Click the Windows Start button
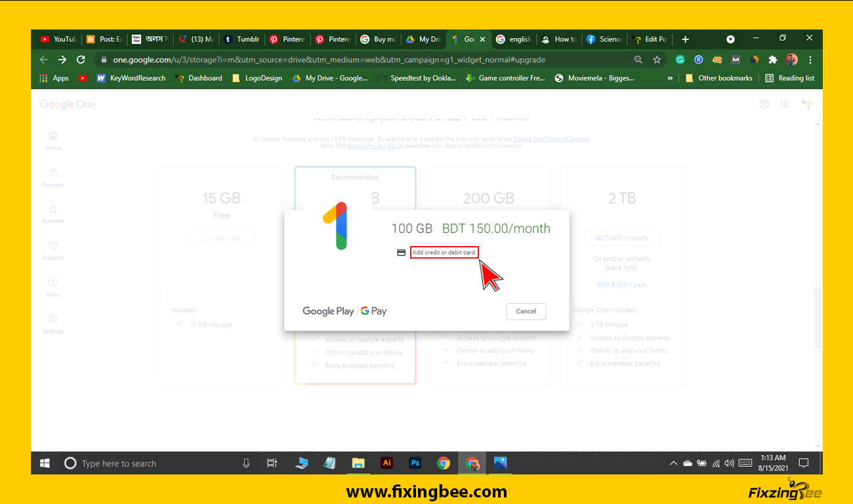The height and width of the screenshot is (504, 853). [x=45, y=463]
